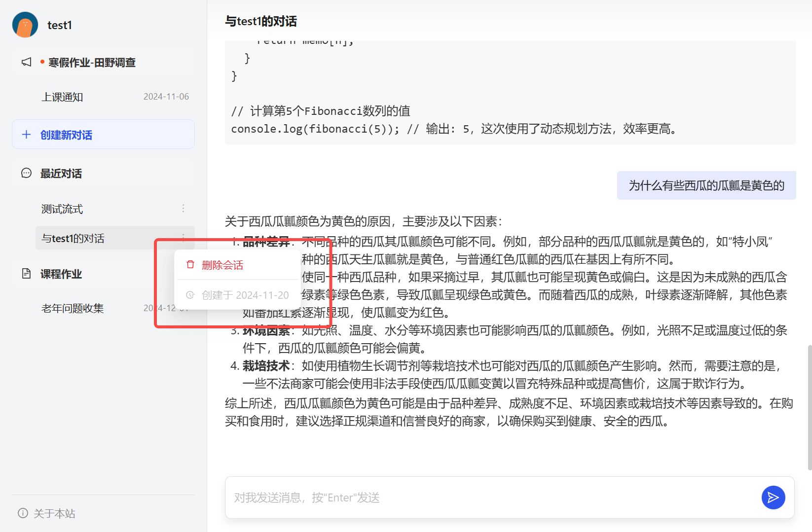This screenshot has width=812, height=532.
Task: Click the megaphone announcement icon
Action: point(27,62)
